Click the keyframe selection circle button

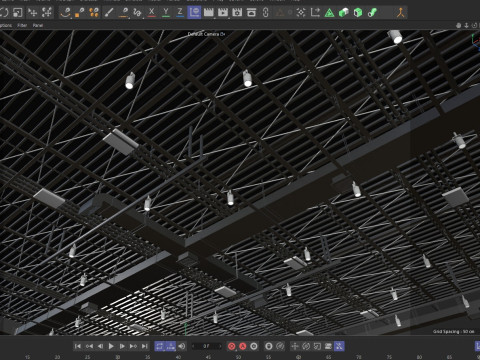254,346
